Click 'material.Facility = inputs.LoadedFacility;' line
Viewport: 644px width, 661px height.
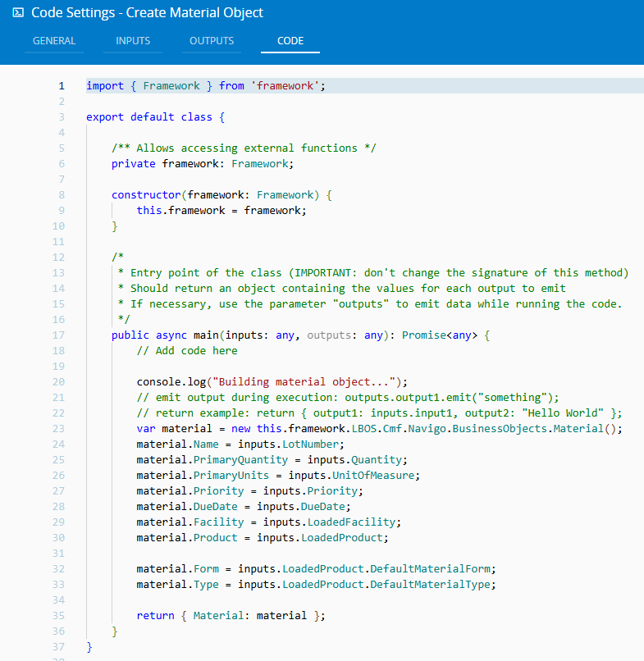268,522
